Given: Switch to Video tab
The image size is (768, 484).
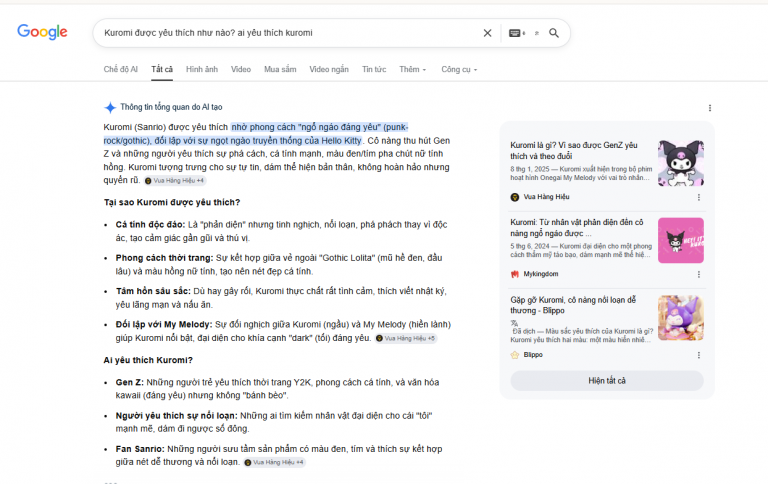Looking at the screenshot, I should 240,69.
